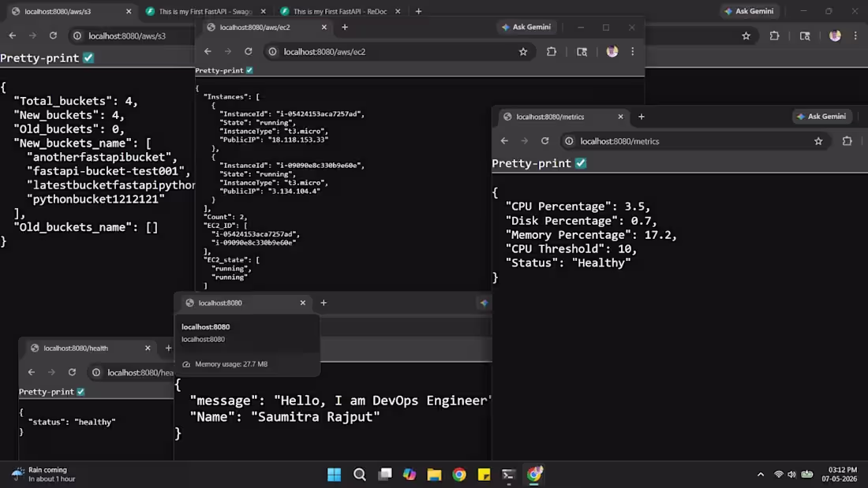
Task: Go back in the health window
Action: (32, 372)
